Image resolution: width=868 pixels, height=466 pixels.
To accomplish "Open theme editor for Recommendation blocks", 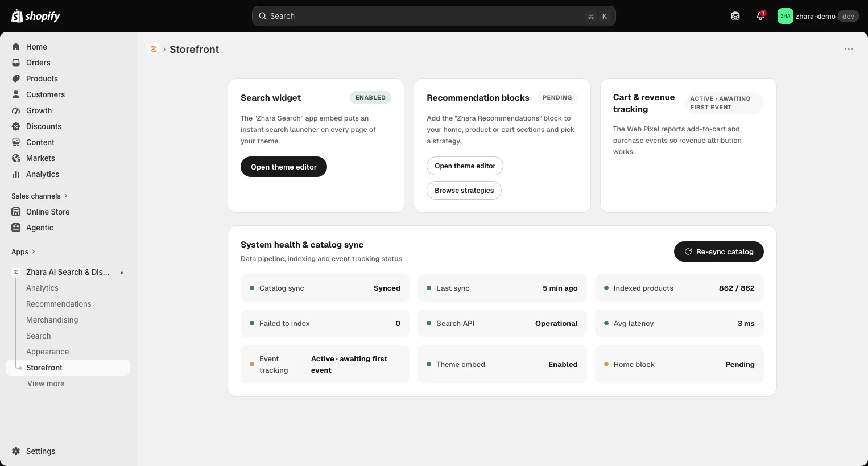I will click(x=465, y=166).
